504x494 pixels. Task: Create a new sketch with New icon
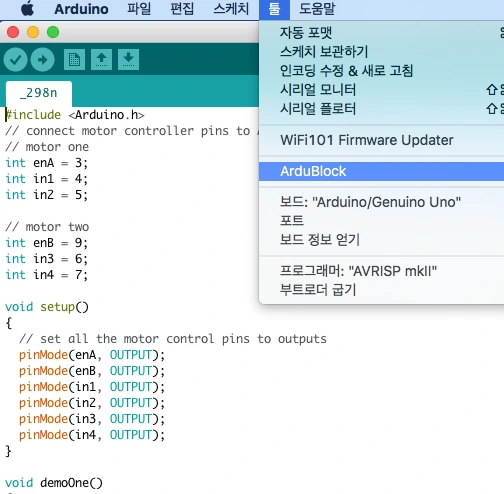point(74,60)
